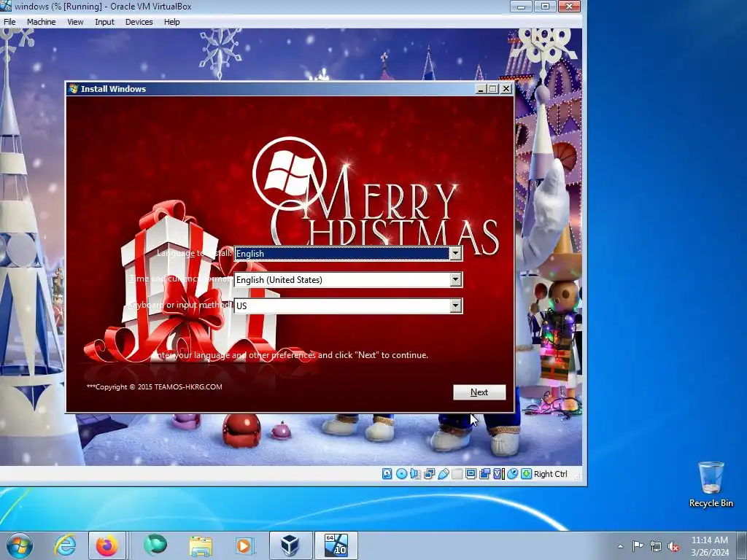Open the Recycle Bin desktop icon
The width and height of the screenshot is (747, 560).
click(x=711, y=484)
